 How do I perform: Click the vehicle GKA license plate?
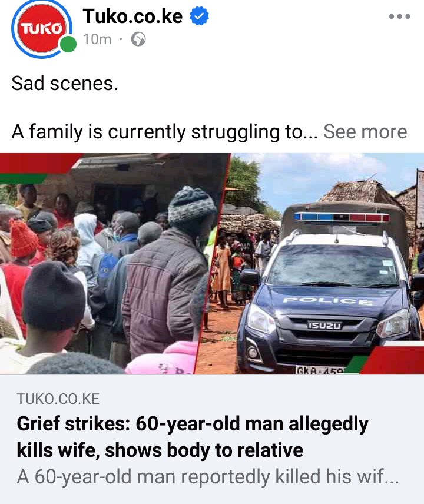[x=320, y=370]
